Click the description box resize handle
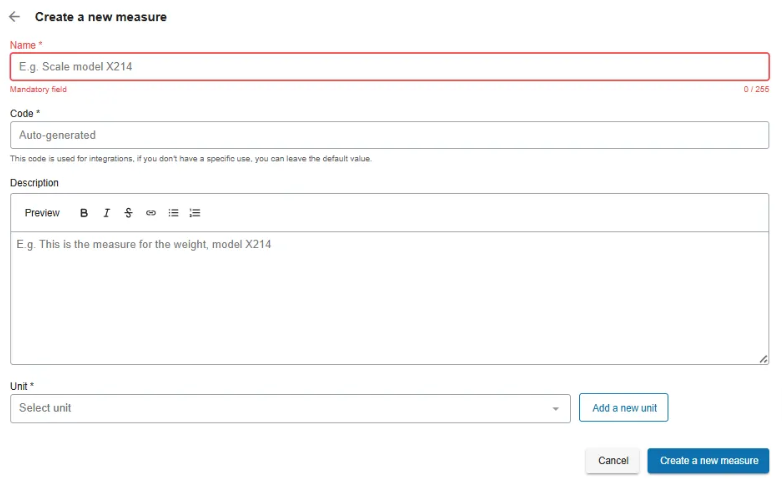This screenshot has width=782, height=484. point(763,358)
